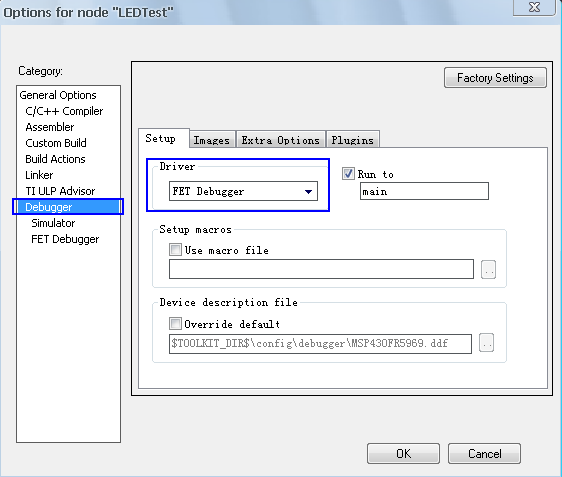Choose Custom Build in category list
The width and height of the screenshot is (562, 477).
(x=56, y=143)
